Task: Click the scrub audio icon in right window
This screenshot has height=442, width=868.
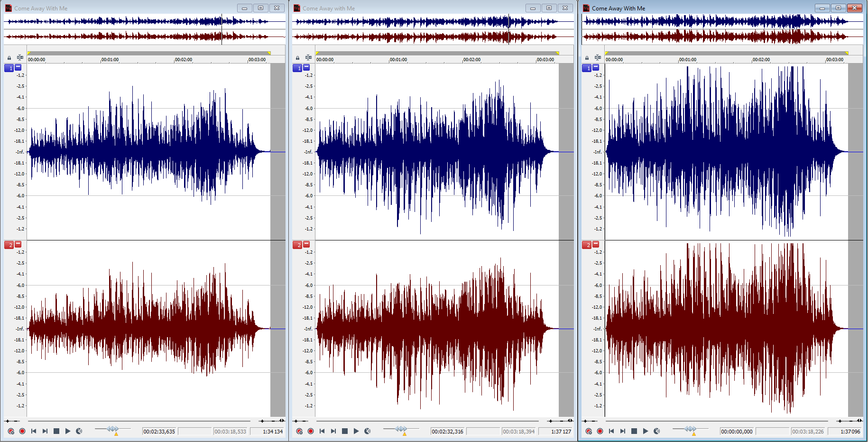Action: coord(657,431)
